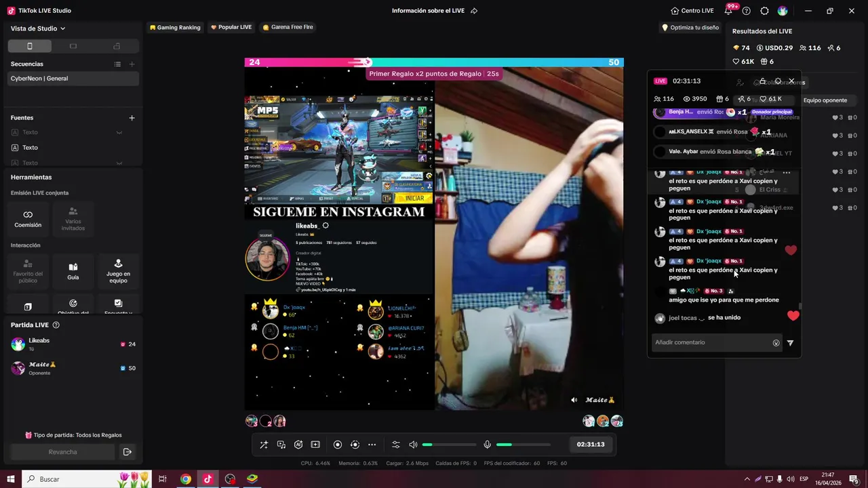
Task: Open the three-dot more options in control bar
Action: point(372,445)
